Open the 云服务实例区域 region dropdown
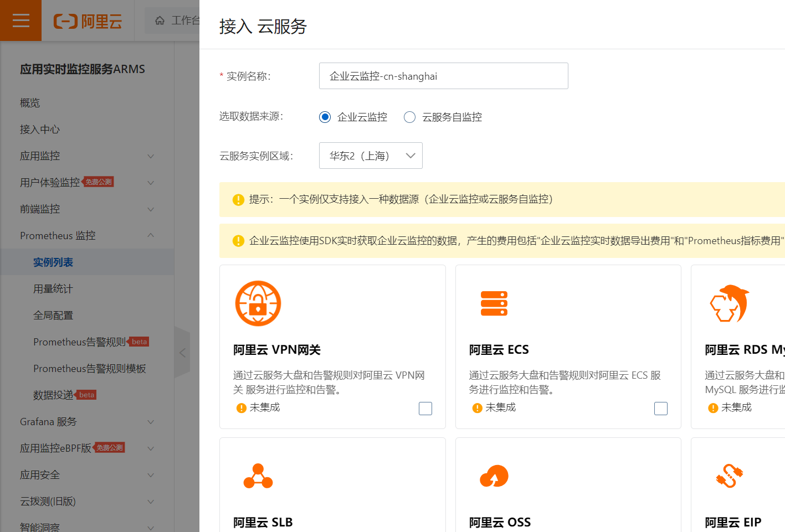The image size is (785, 532). tap(371, 156)
